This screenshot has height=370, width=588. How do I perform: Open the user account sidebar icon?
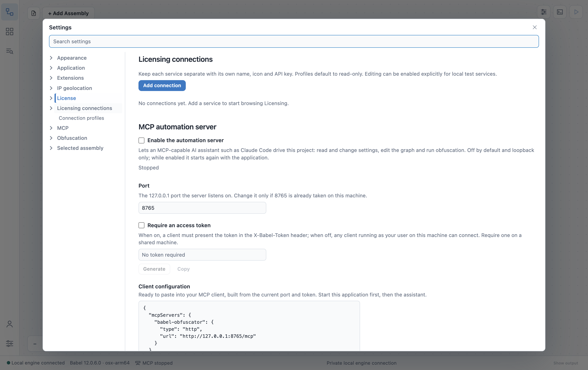10,324
